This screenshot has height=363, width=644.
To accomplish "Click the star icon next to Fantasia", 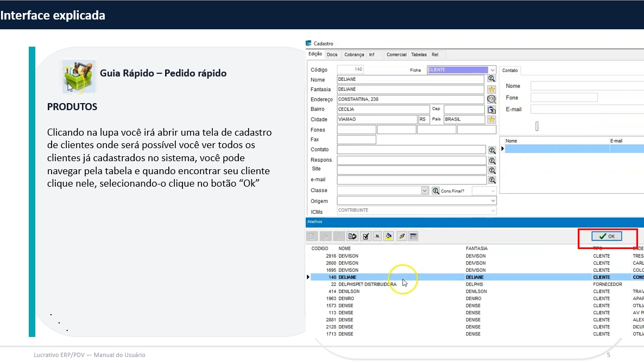I will pos(491,89).
